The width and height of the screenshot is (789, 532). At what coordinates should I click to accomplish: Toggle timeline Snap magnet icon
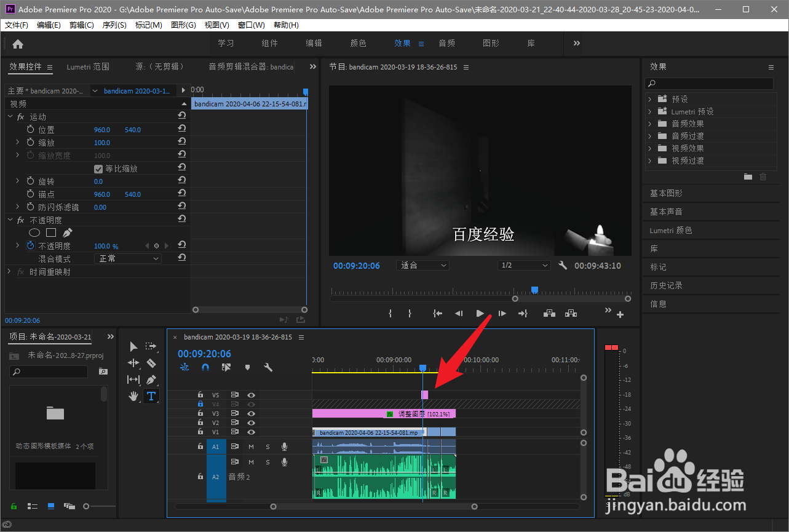tap(205, 367)
